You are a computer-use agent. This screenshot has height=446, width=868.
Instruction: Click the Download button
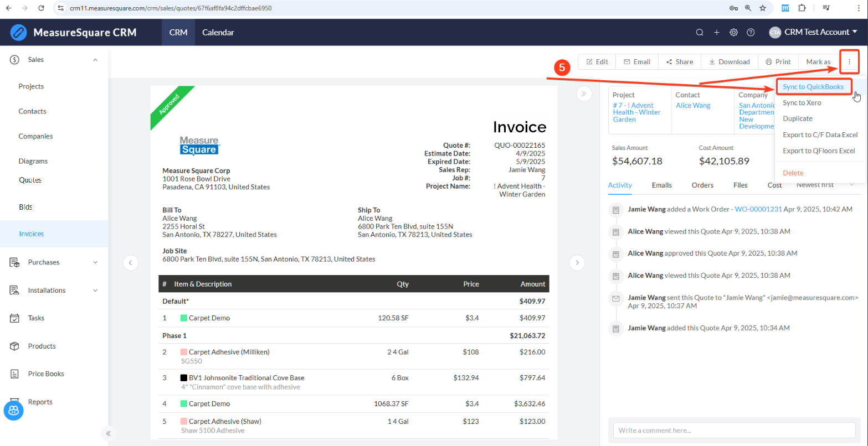730,62
